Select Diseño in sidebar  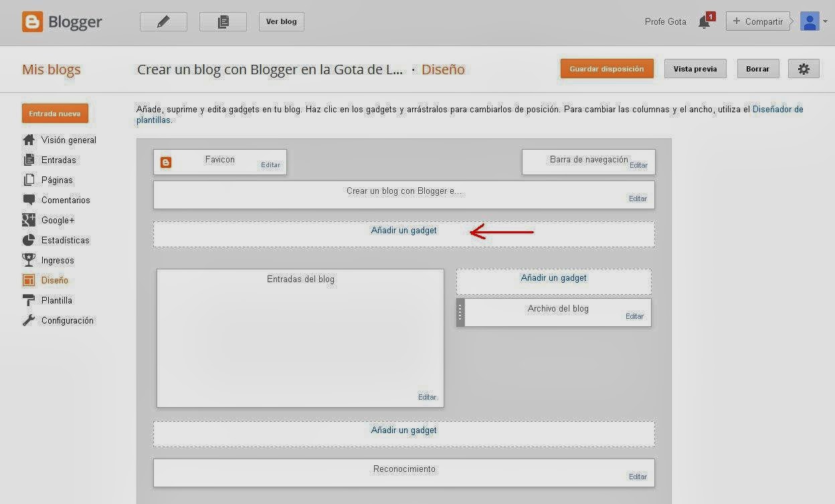click(55, 280)
